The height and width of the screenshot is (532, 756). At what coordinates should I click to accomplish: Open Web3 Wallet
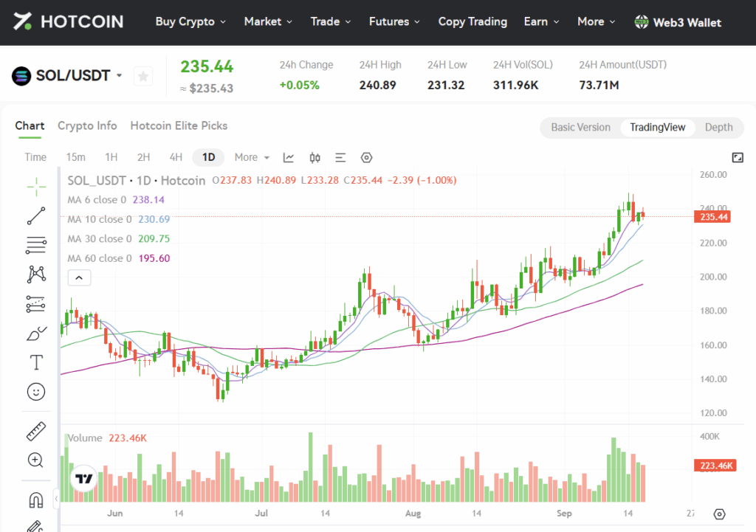(678, 22)
